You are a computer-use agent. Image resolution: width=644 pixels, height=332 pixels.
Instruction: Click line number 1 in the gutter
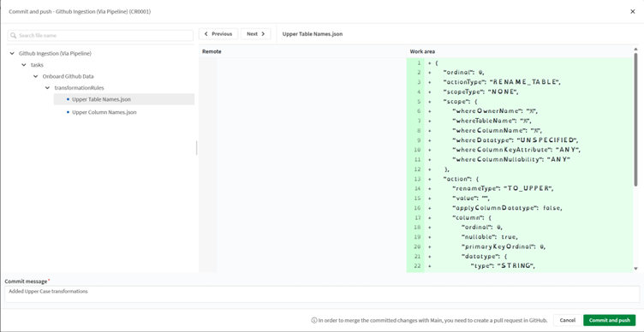coord(419,62)
